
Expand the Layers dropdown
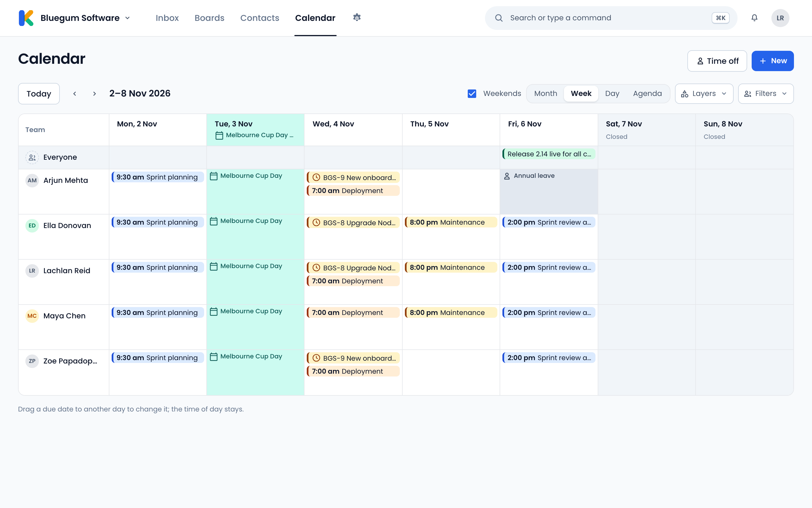coord(704,94)
